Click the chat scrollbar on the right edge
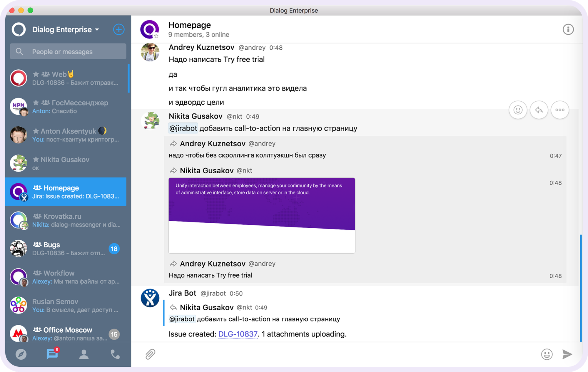 (581, 288)
